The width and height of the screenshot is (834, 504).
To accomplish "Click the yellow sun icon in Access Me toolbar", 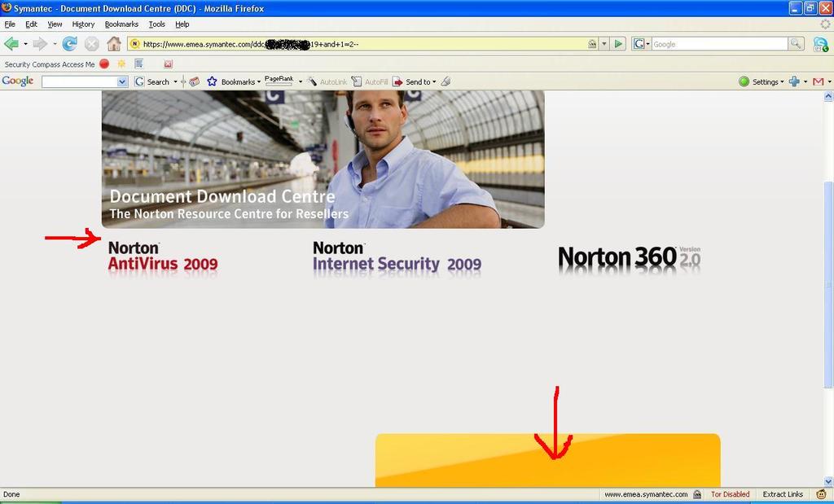I will click(122, 64).
